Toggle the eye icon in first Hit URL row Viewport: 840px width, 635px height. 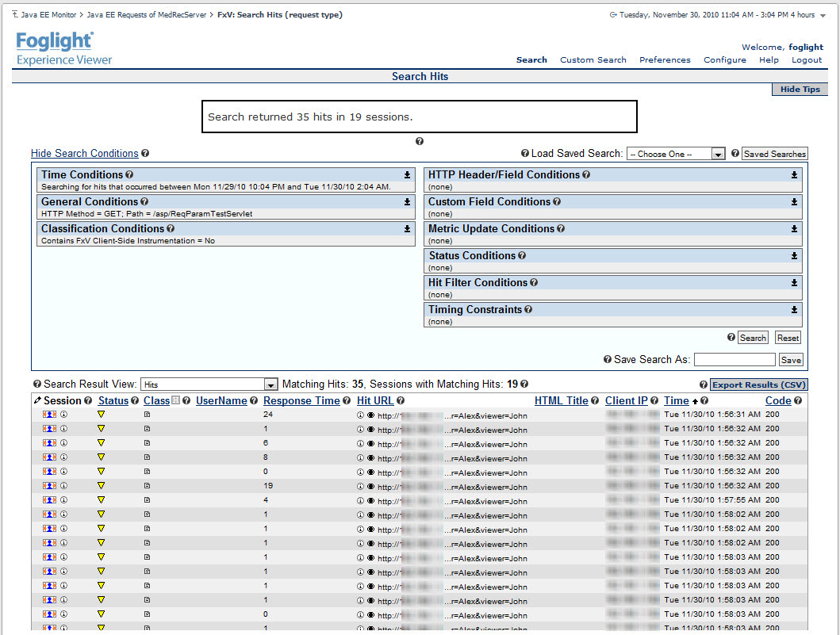click(370, 415)
